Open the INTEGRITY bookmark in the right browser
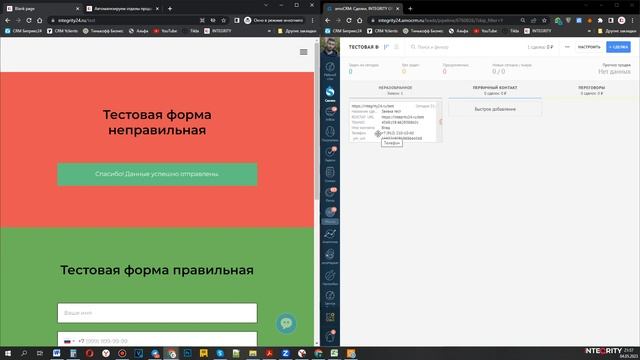 (538, 31)
